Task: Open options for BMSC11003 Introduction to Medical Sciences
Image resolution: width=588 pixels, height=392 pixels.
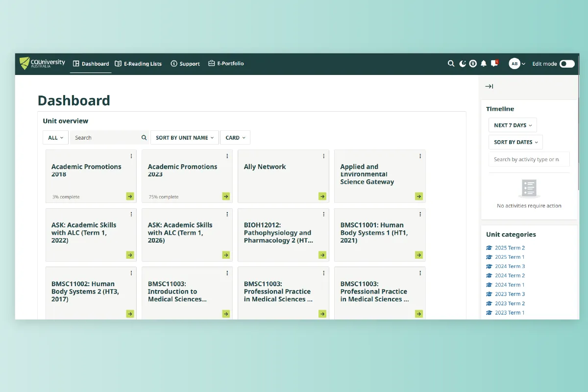Action: (227, 273)
